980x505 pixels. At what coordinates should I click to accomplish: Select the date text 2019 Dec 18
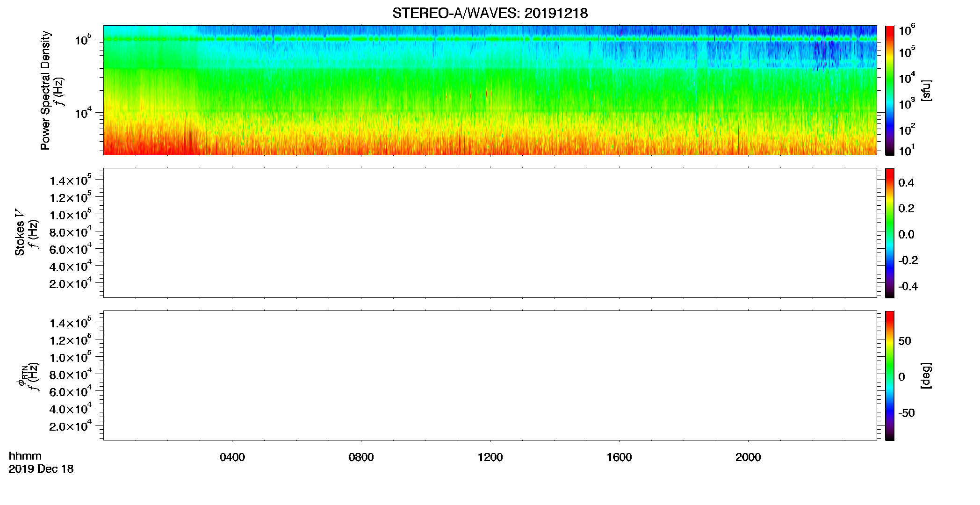click(x=41, y=469)
